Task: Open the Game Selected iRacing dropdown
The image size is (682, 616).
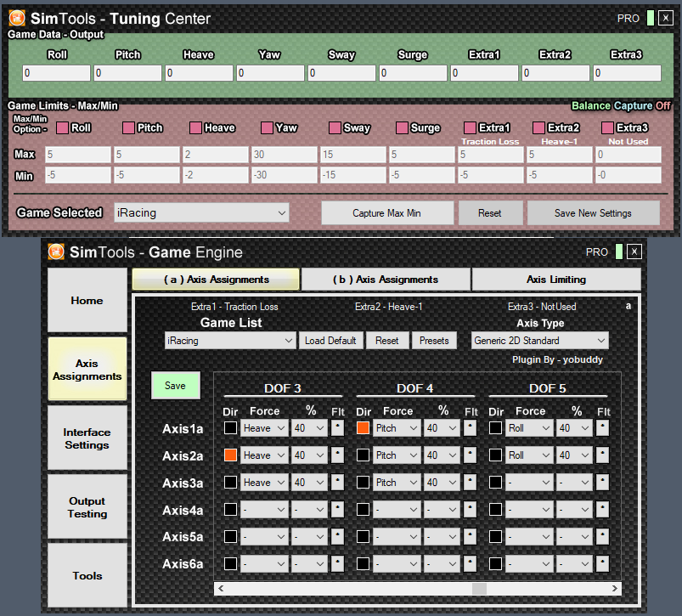Action: (200, 212)
